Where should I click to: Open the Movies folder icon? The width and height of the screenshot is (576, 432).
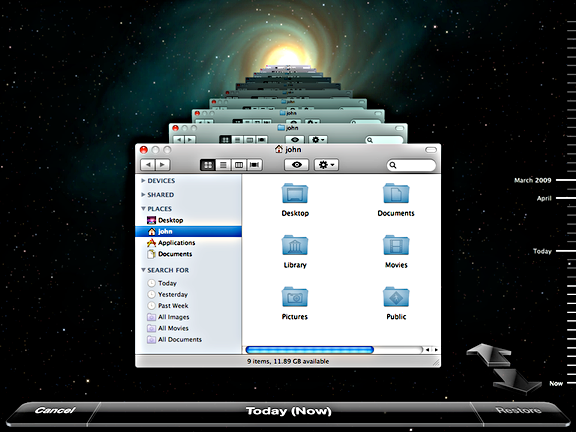click(x=396, y=245)
